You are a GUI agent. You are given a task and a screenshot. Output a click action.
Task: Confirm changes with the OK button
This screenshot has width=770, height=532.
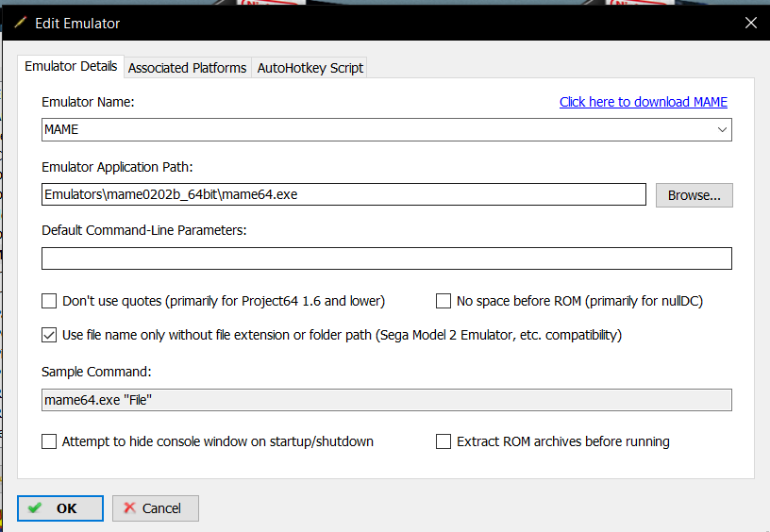60,508
